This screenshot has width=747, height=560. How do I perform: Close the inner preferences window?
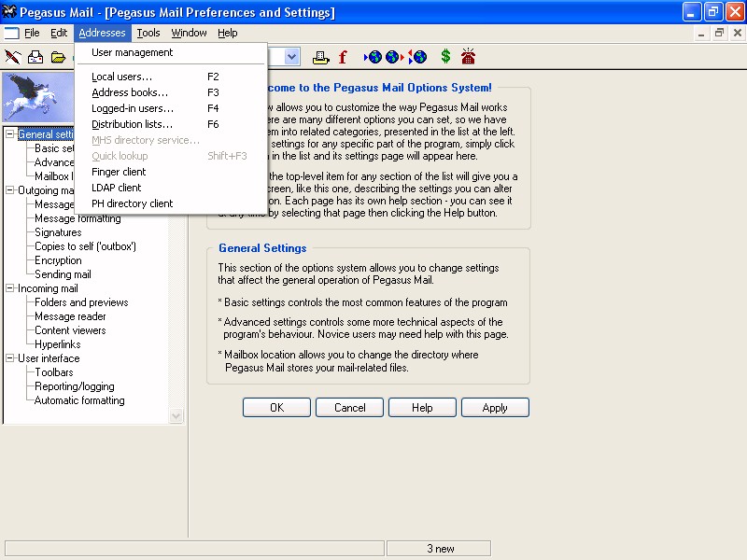point(738,33)
